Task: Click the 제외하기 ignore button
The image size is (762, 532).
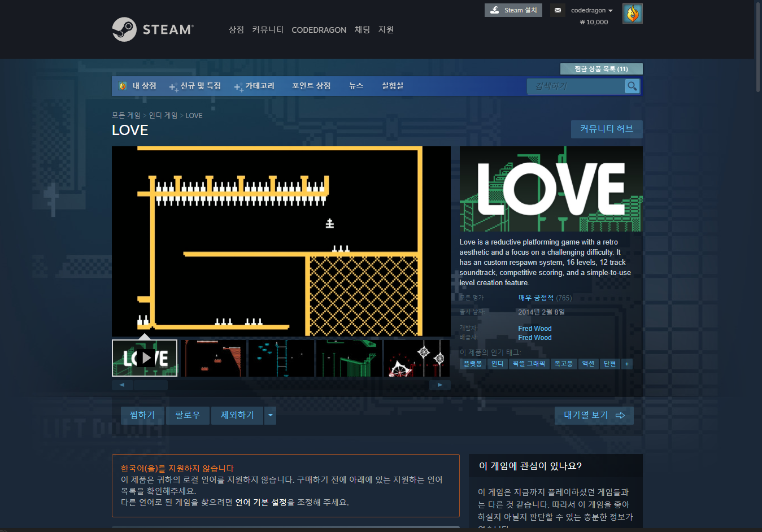Action: point(237,415)
